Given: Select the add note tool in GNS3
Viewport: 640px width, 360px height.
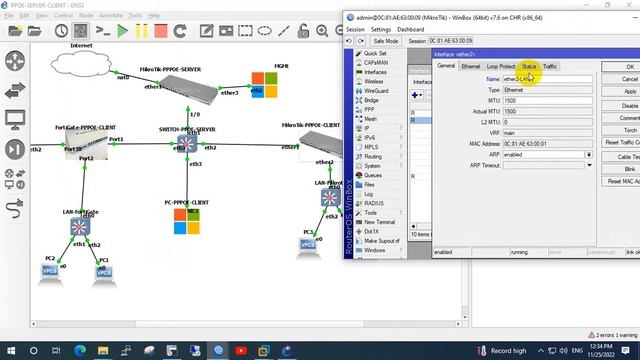Looking at the screenshot, I should [x=207, y=31].
